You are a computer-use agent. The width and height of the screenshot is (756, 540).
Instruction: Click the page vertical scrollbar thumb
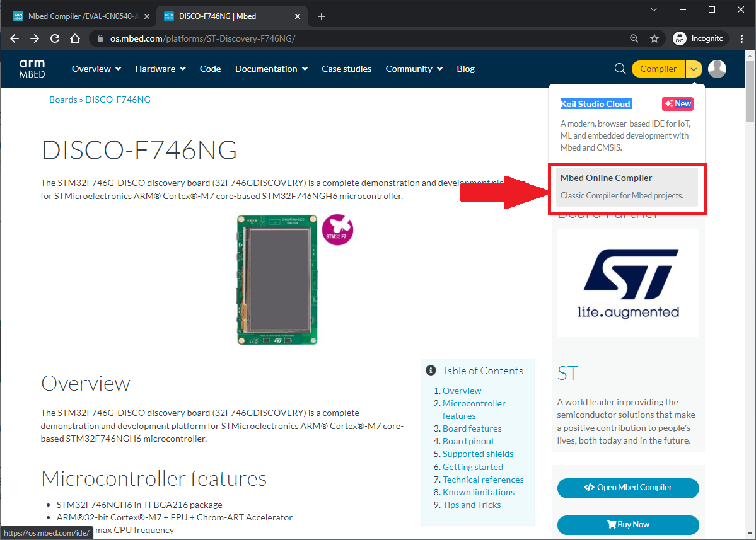pyautogui.click(x=750, y=91)
